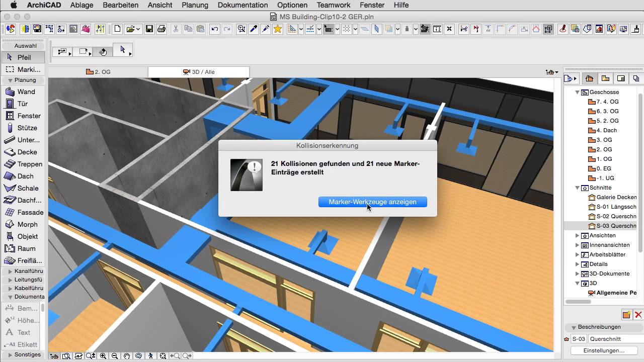Select the Pfeil arrow tool
The image size is (644, 362).
coord(23,57)
